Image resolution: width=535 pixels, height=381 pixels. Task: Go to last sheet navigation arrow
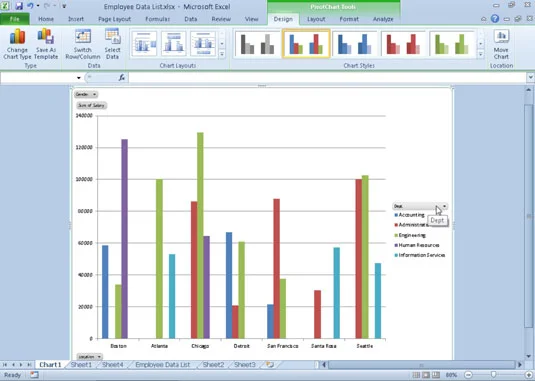pyautogui.click(x=29, y=365)
